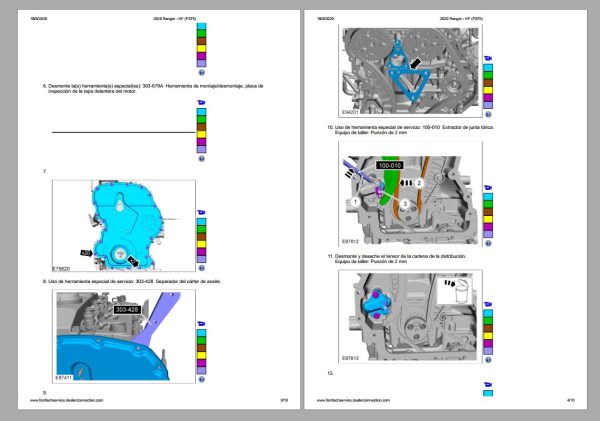The height and width of the screenshot is (421, 600).
Task: Click the help icon beside figure E87813
Action: (488, 360)
